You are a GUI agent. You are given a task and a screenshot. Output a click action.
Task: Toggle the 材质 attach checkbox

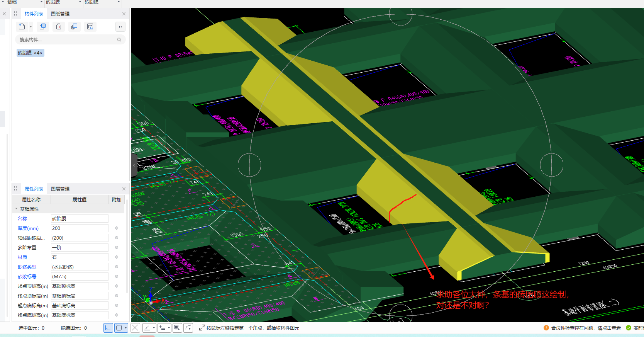click(117, 257)
